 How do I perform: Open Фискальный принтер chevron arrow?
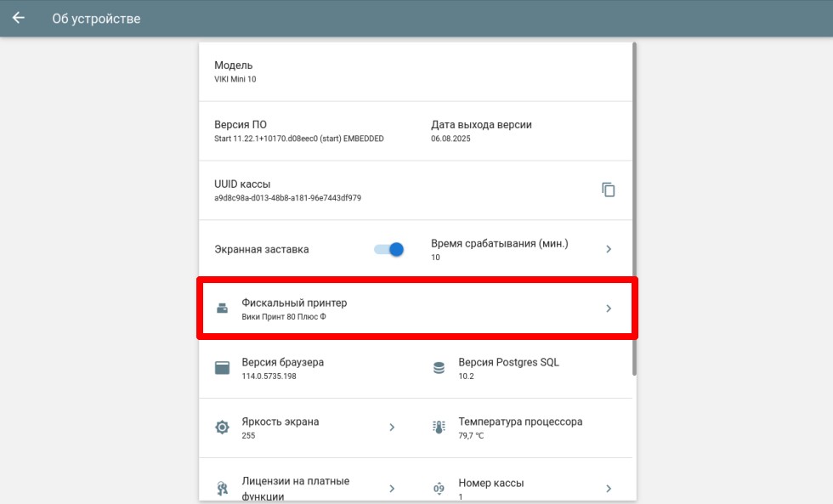click(608, 309)
